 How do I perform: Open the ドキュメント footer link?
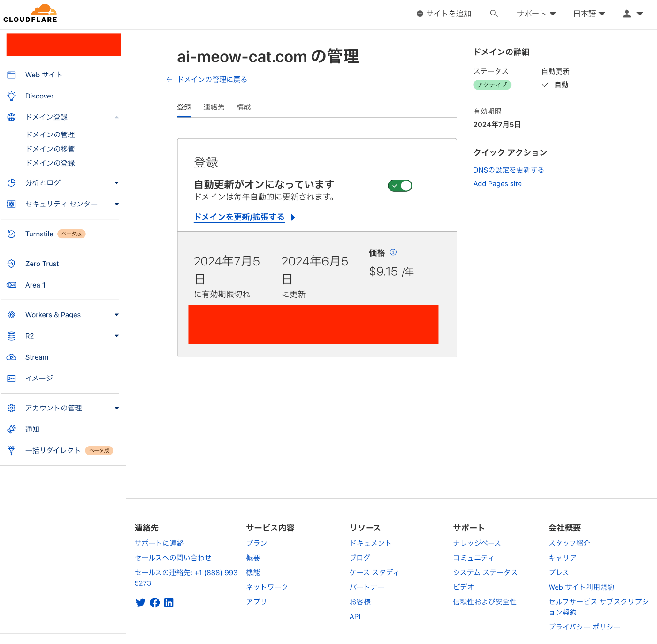pos(370,543)
